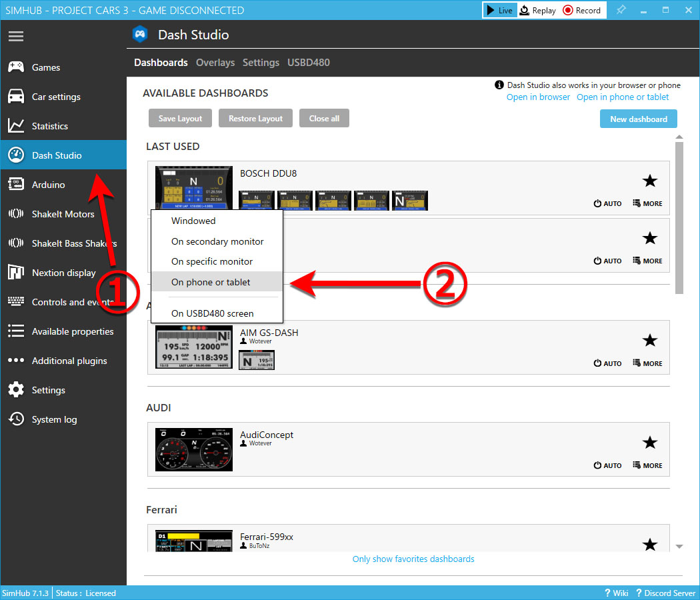Viewport: 700px width, 600px height.
Task: Click the ShakeIt Bass Shakers icon
Action: tap(16, 243)
